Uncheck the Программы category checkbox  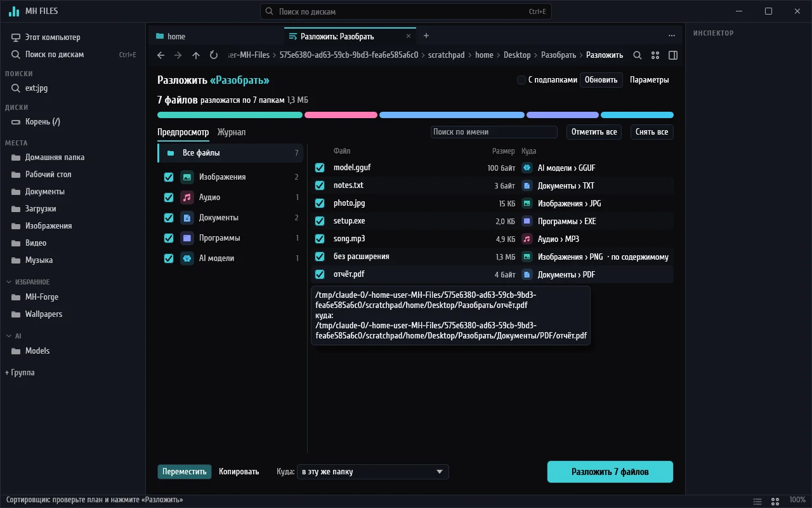point(169,238)
